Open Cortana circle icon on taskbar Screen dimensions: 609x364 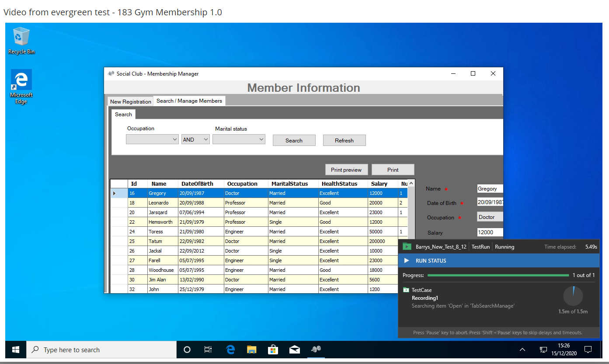point(187,350)
